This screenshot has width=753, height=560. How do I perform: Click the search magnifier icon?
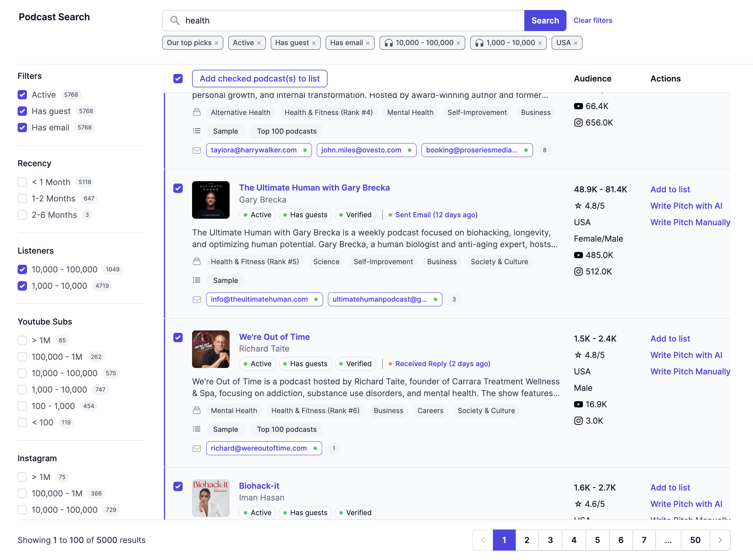point(174,21)
